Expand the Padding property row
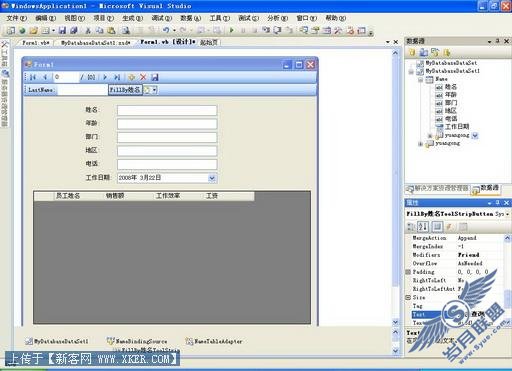This screenshot has height=371, width=512. (408, 272)
